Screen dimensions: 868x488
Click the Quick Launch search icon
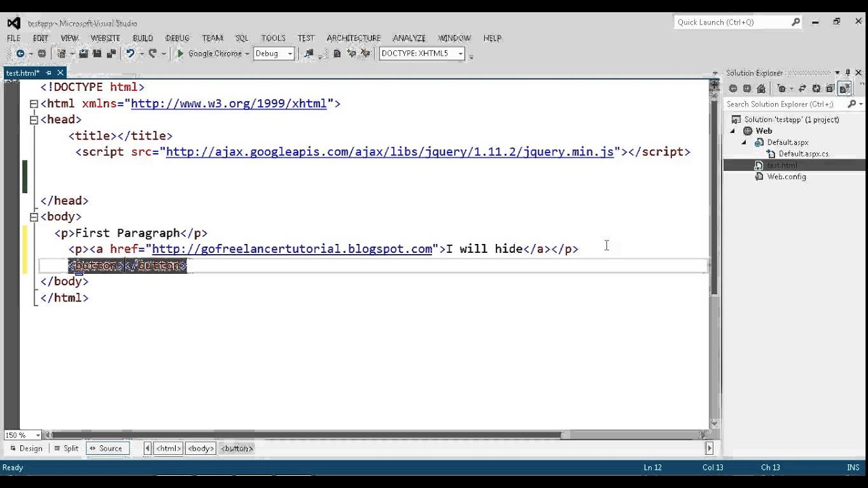click(796, 22)
